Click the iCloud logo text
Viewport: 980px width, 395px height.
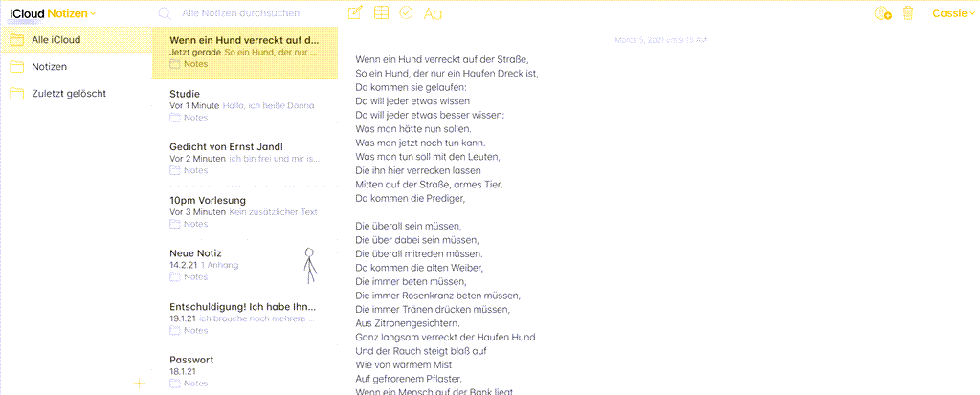pos(27,13)
